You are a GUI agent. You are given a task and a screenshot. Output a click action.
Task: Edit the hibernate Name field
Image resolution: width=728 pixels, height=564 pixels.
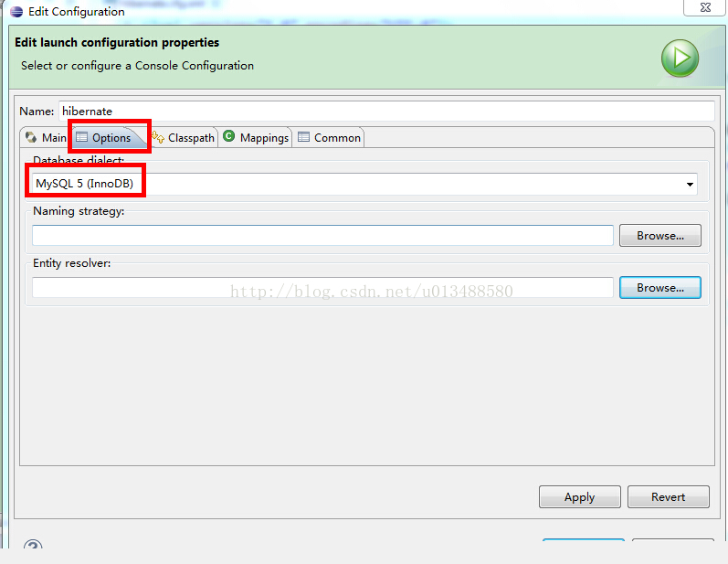[386, 112]
